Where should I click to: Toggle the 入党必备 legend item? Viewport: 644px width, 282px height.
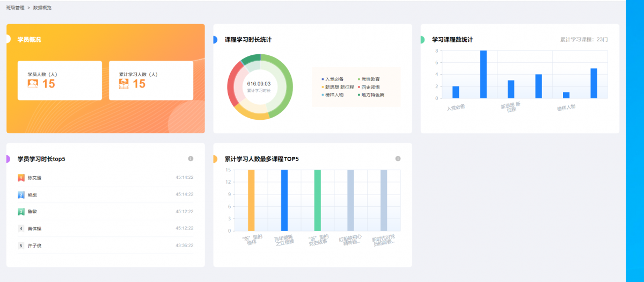tap(333, 79)
